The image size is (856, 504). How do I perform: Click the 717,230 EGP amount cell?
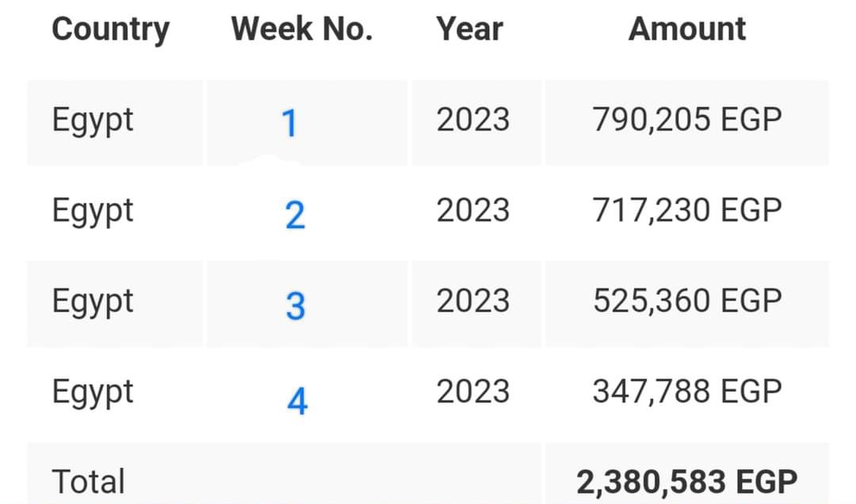(x=687, y=211)
